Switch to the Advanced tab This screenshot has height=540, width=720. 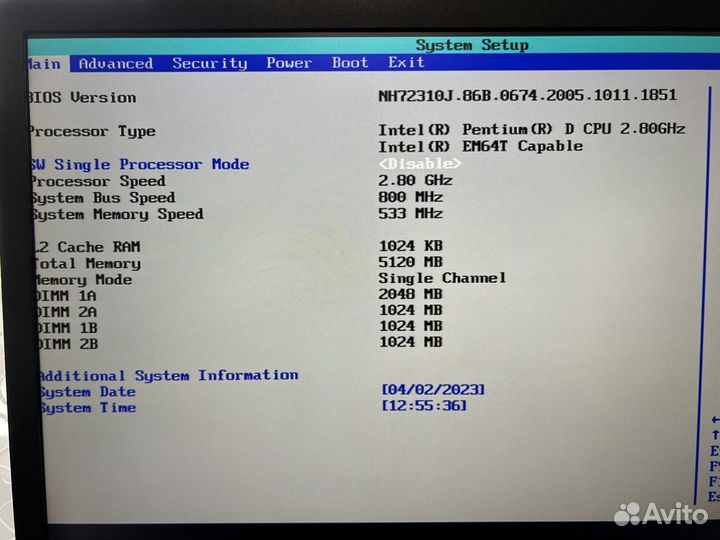click(116, 63)
